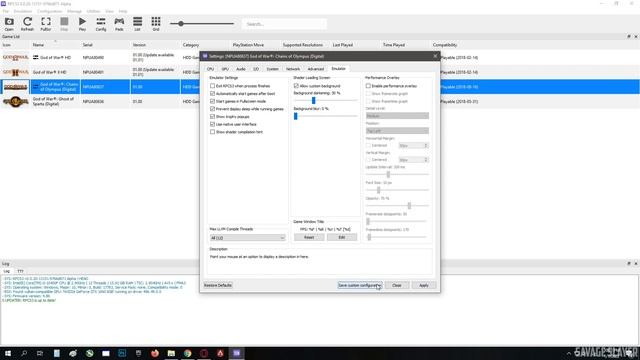640x360 pixels.
Task: Sort game list by Name column
Action: [38, 45]
